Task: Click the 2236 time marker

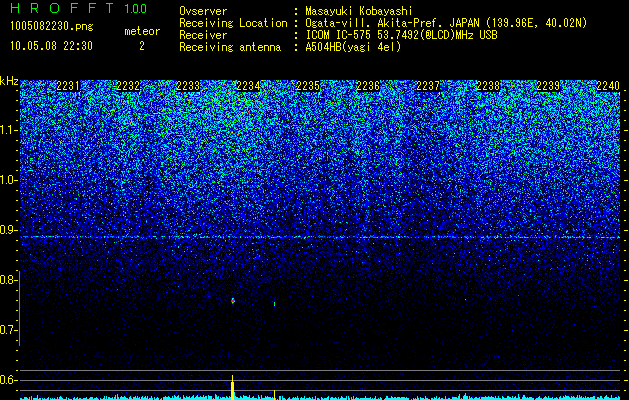Action: (368, 86)
